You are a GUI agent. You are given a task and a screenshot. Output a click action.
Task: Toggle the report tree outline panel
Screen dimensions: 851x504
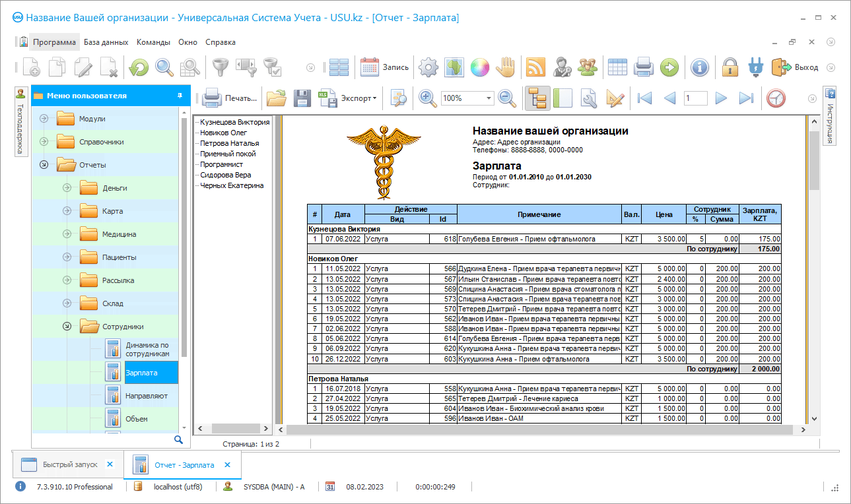click(538, 98)
